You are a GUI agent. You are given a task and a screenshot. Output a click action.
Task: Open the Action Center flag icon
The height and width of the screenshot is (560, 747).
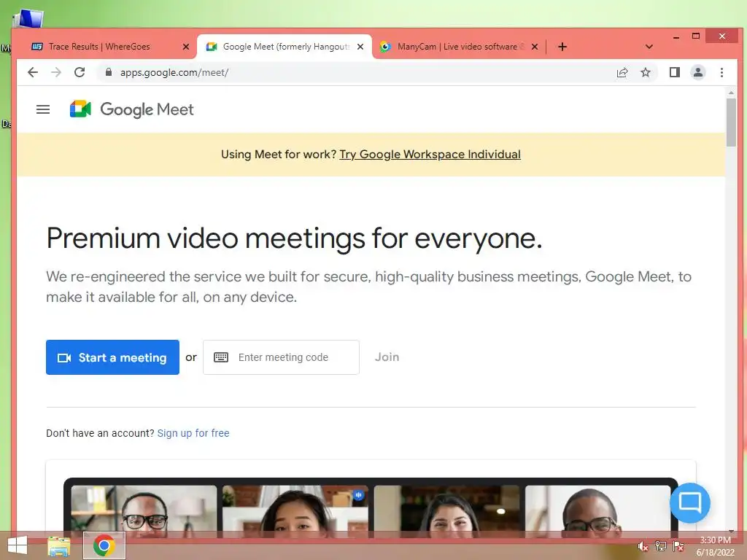point(678,546)
